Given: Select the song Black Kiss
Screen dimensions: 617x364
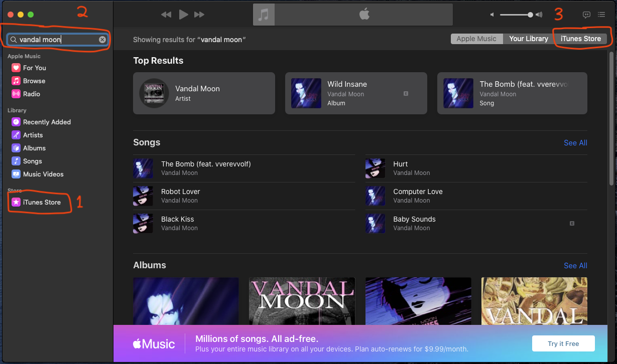Looking at the screenshot, I should click(244, 224).
